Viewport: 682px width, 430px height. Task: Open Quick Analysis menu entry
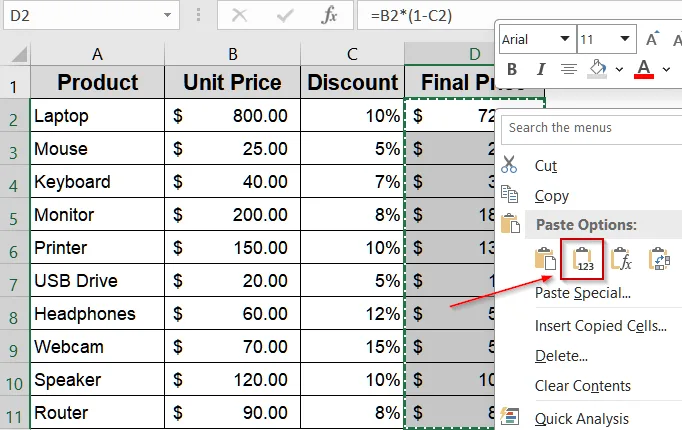click(582, 419)
